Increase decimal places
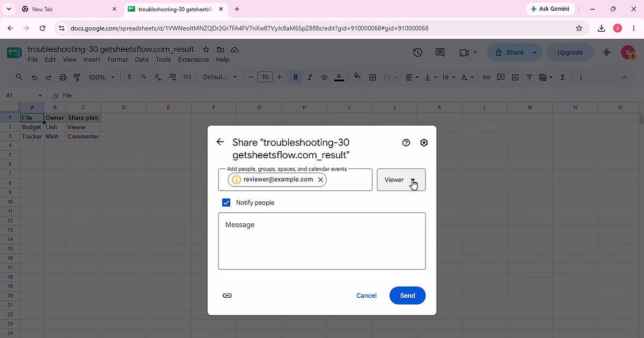The image size is (644, 338). click(x=172, y=77)
